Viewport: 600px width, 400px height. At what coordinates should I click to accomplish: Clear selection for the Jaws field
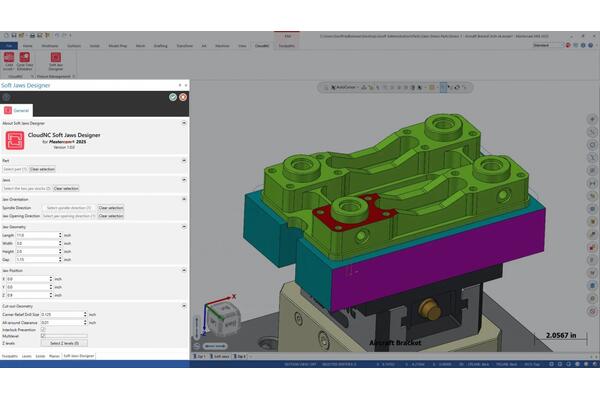pyautogui.click(x=66, y=188)
